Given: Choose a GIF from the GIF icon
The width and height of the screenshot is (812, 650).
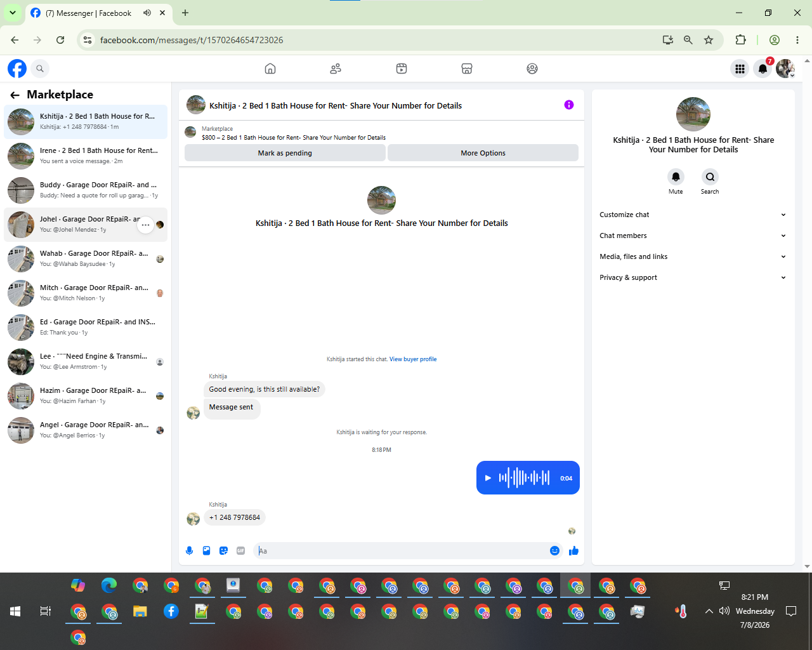Looking at the screenshot, I should pyautogui.click(x=240, y=551).
